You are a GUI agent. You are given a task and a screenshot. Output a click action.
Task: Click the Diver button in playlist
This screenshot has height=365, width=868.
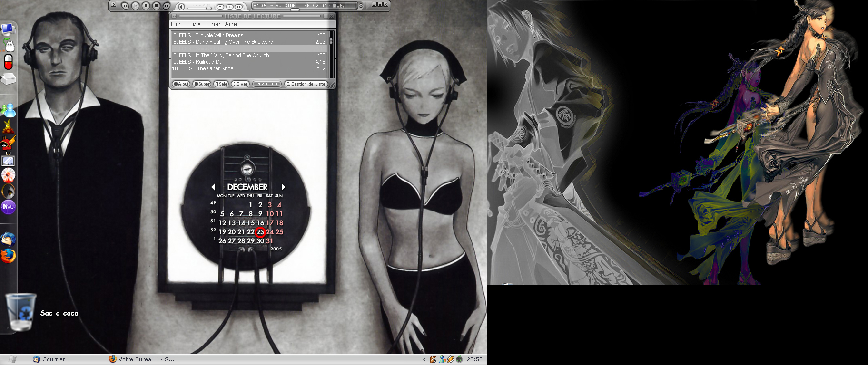tap(240, 84)
